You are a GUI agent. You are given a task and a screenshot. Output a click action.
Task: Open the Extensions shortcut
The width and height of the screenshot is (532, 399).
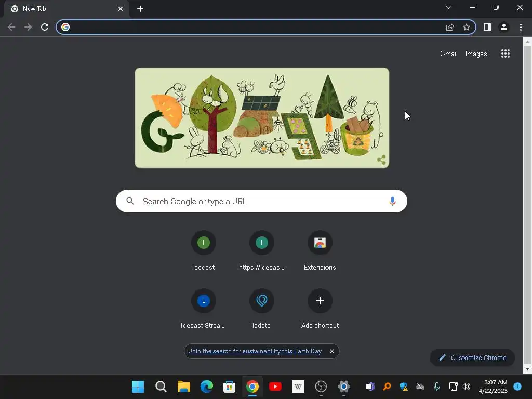(320, 250)
